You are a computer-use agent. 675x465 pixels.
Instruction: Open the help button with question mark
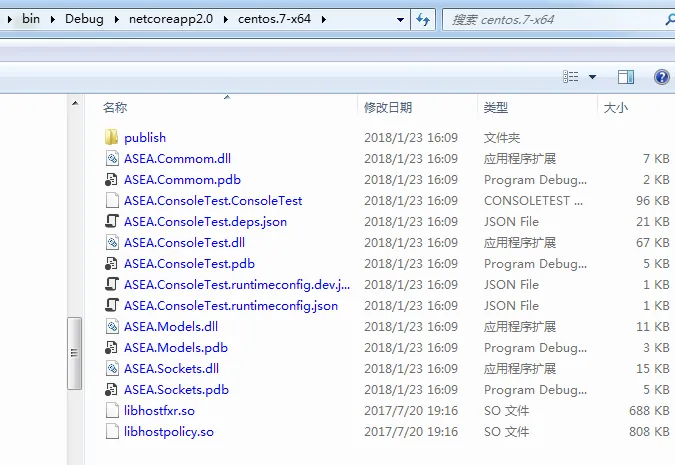tap(661, 78)
